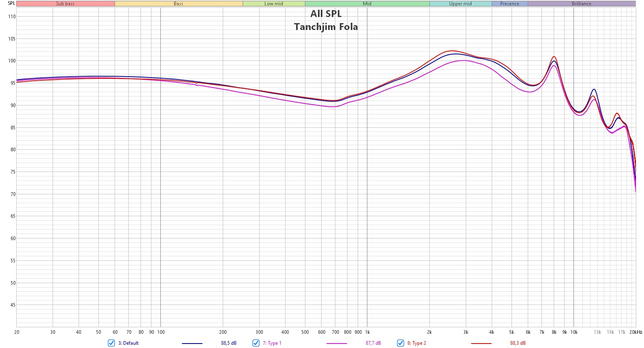Select the Presence frequency band
Screen dimensions: 644x348
[x=510, y=4]
